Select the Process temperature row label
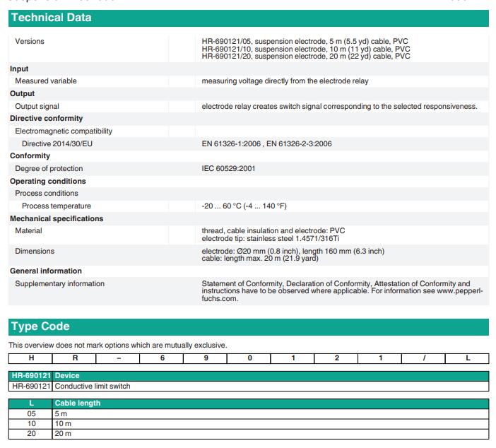Viewport: 496px width, 448px height. pos(56,206)
